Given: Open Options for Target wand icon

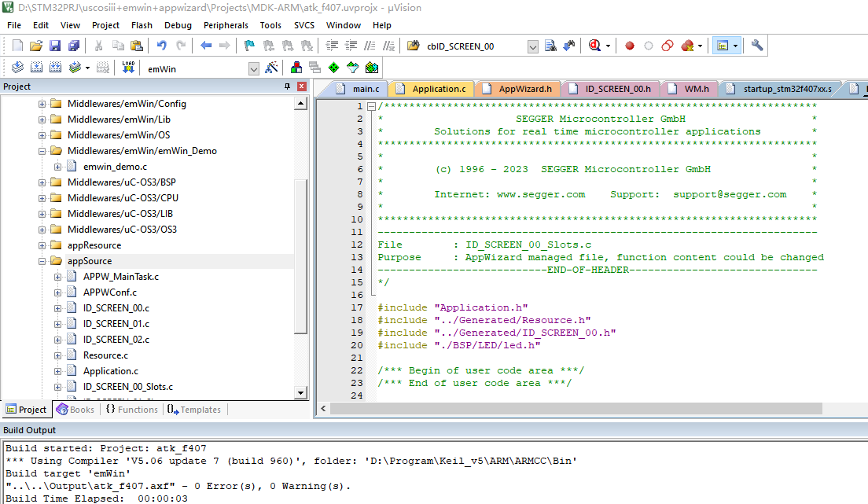Looking at the screenshot, I should (271, 68).
